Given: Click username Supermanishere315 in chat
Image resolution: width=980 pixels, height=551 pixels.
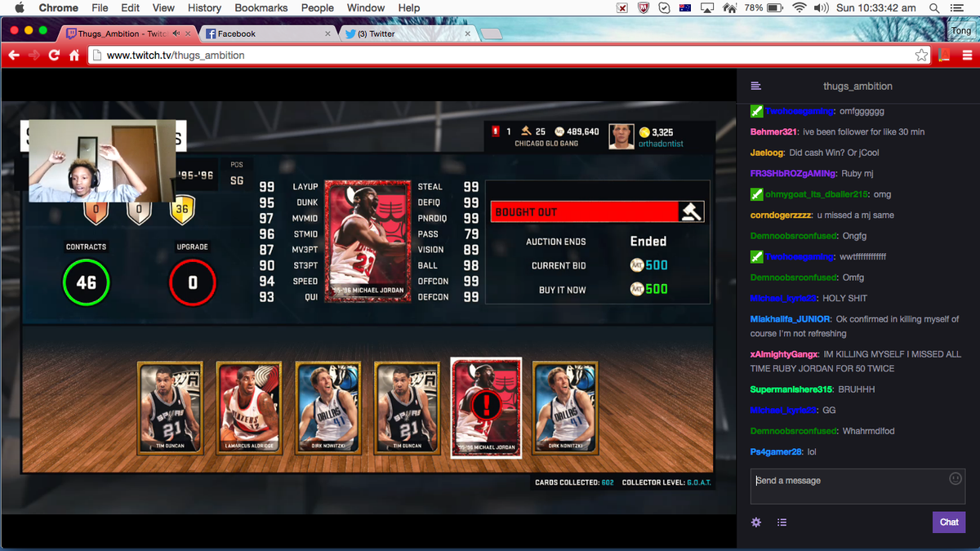Looking at the screenshot, I should tap(791, 389).
